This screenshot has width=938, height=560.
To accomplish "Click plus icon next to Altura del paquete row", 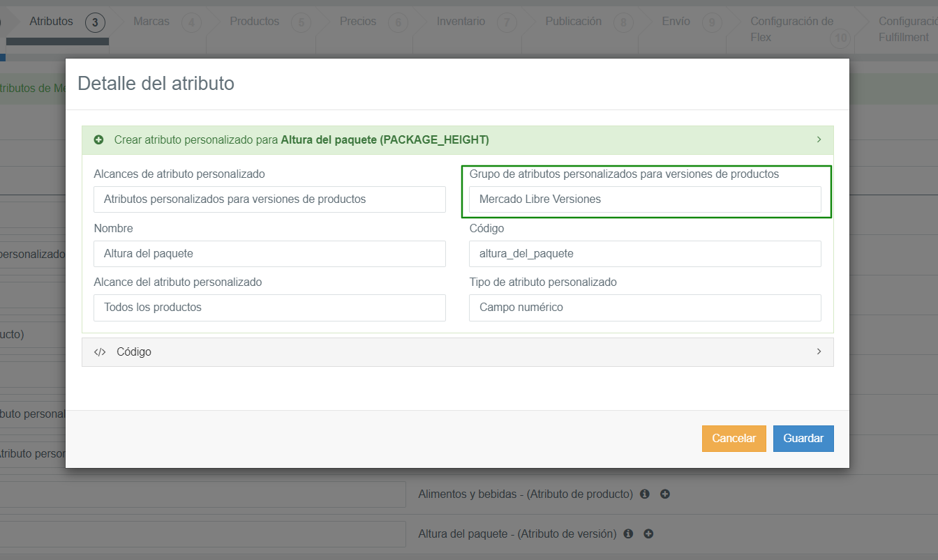I will click(648, 533).
